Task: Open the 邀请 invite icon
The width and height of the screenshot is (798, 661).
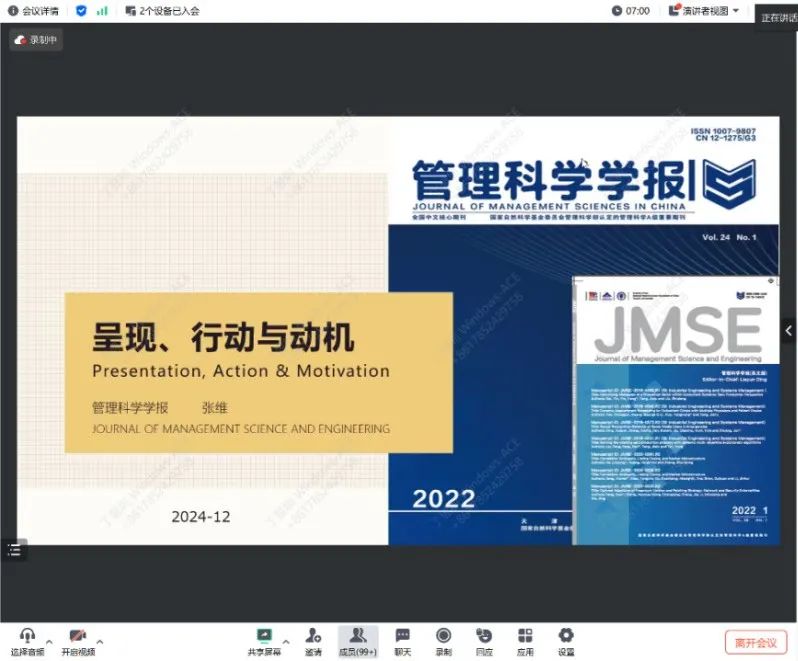Action: point(313,636)
